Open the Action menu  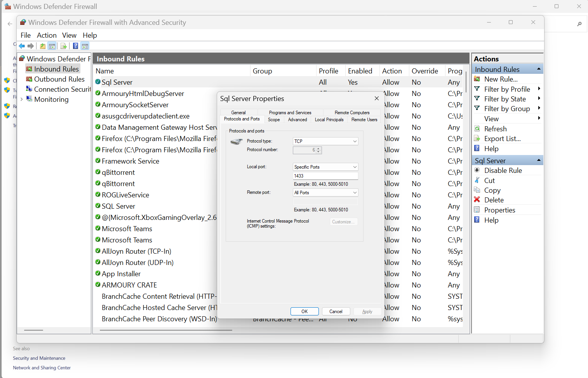[47, 35]
